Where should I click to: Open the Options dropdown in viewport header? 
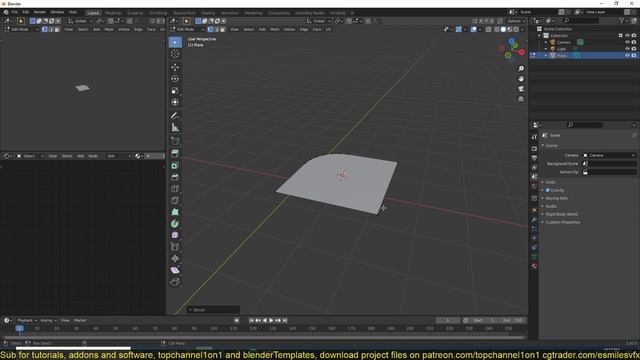(516, 21)
